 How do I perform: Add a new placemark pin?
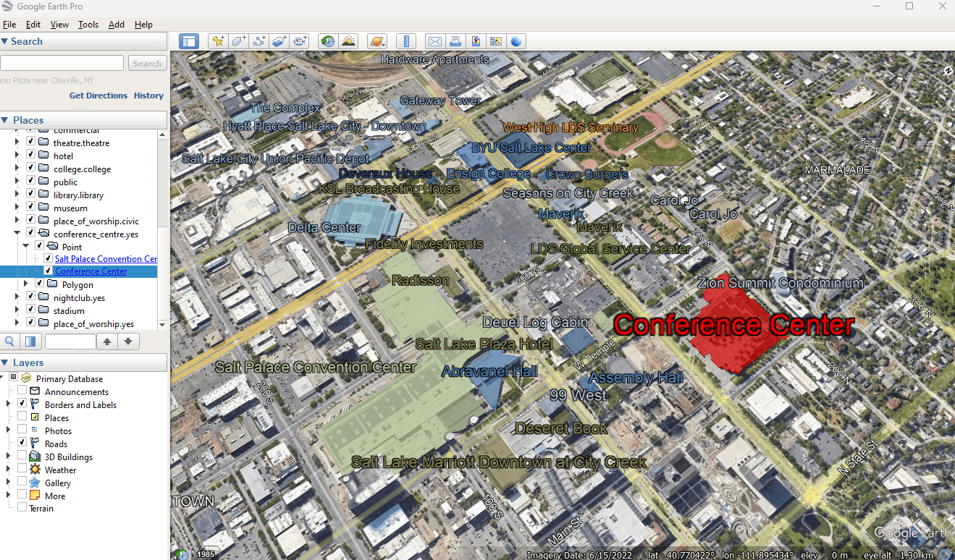[218, 41]
